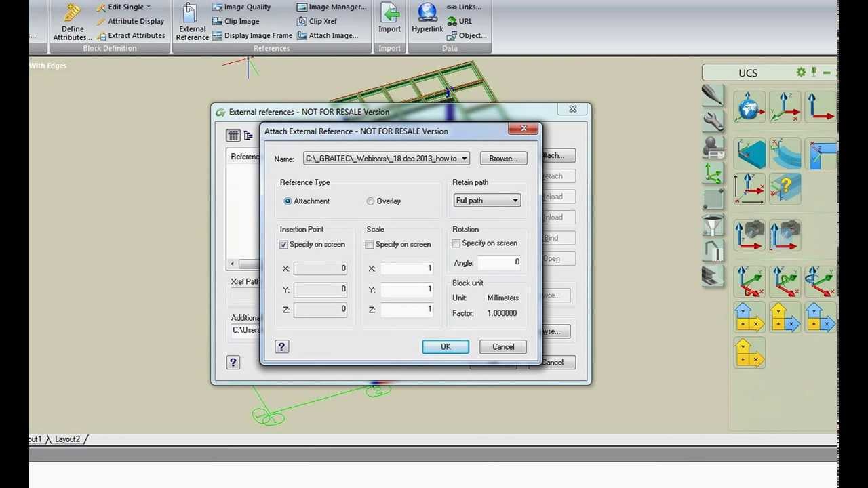Uncheck Insertion Point Specify on screen

[x=283, y=245]
